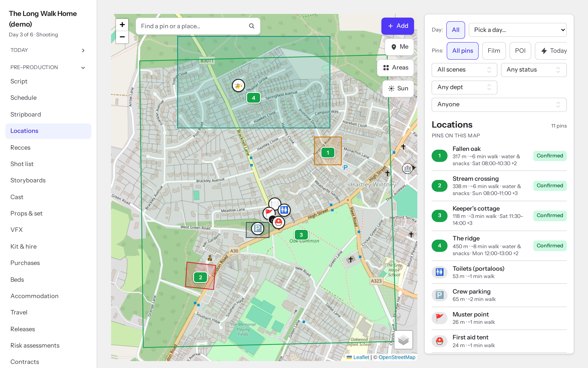588x368 pixels.
Task: Zoom out on the map
Action: click(122, 37)
